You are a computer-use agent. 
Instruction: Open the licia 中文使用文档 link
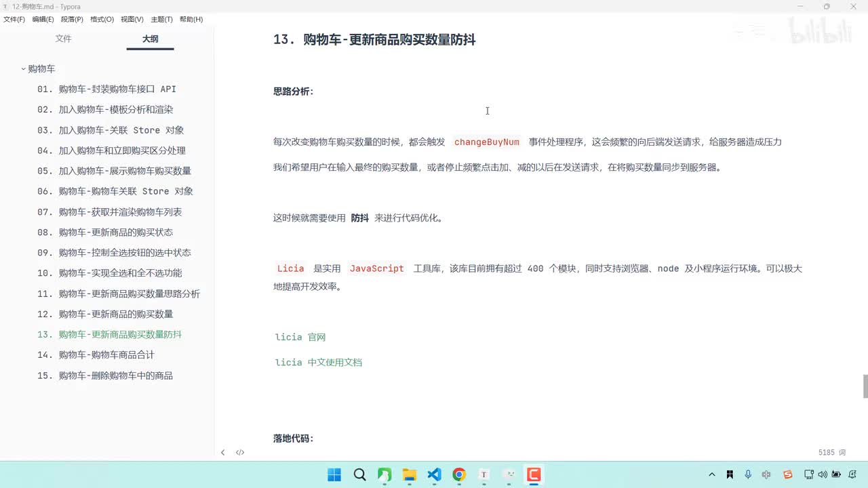319,363
